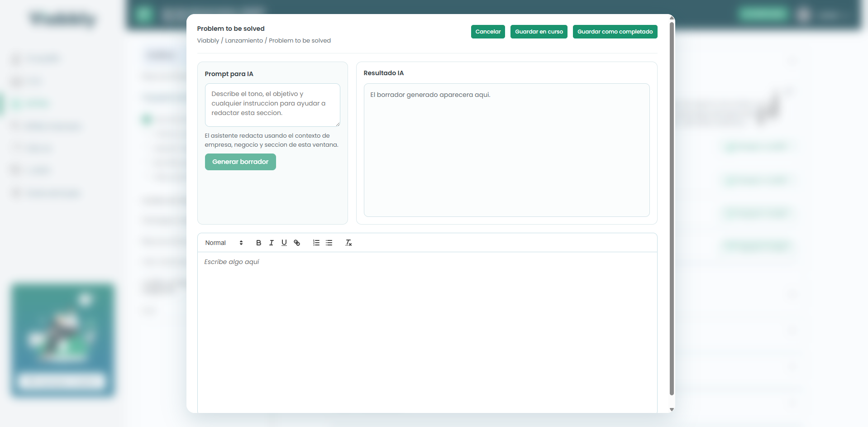The image size is (868, 427).
Task: Apply numbered list formatting
Action: [x=316, y=243]
